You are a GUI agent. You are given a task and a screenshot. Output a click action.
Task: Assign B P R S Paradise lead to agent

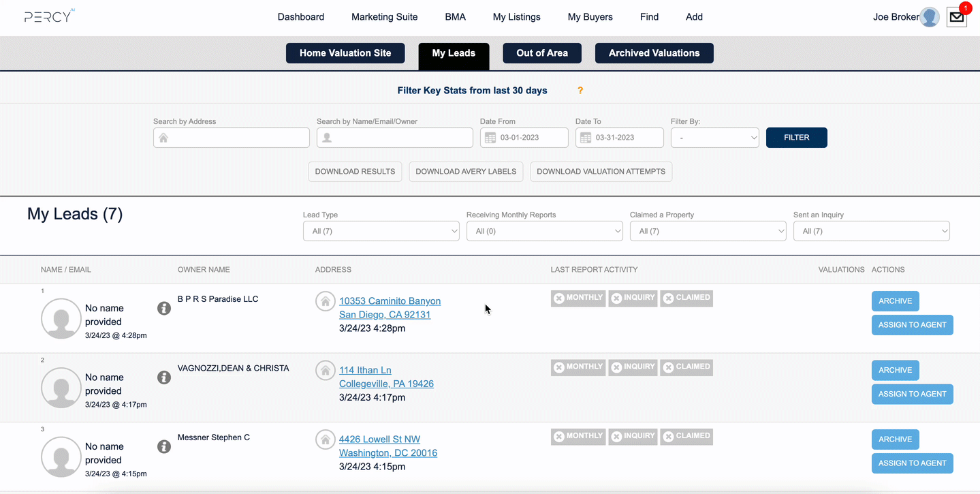[913, 325]
